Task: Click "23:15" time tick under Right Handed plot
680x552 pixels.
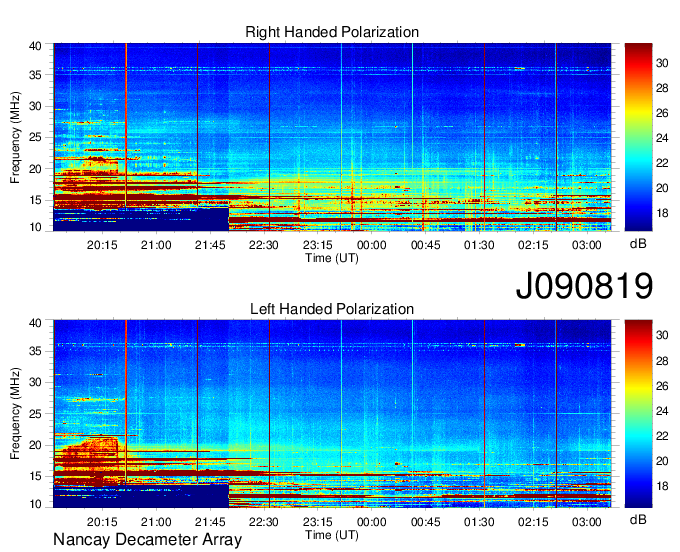Action: [x=317, y=245]
